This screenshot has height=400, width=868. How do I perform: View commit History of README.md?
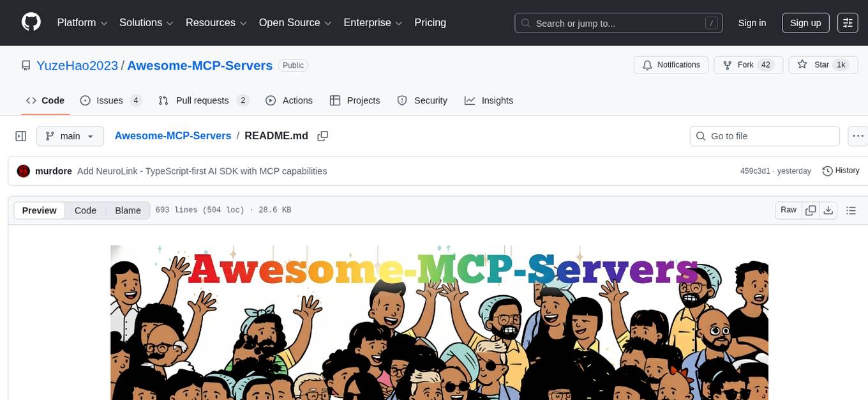click(x=841, y=171)
